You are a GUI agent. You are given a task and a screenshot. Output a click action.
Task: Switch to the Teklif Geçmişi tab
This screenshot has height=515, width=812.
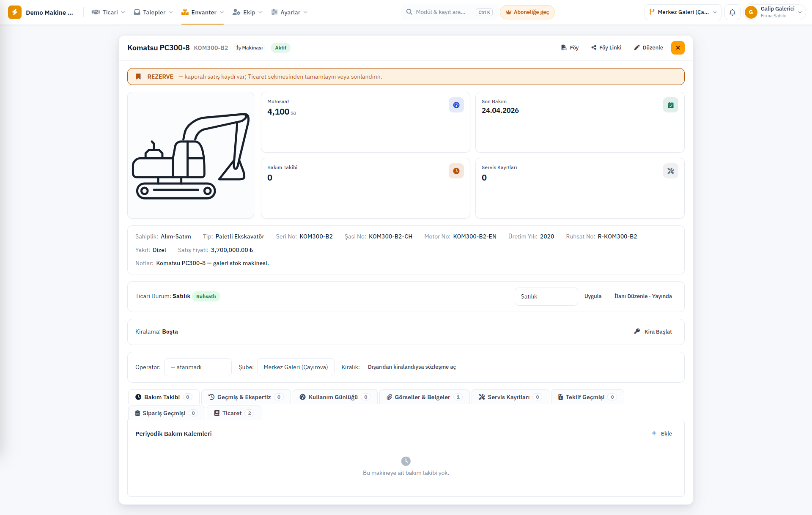pos(587,397)
